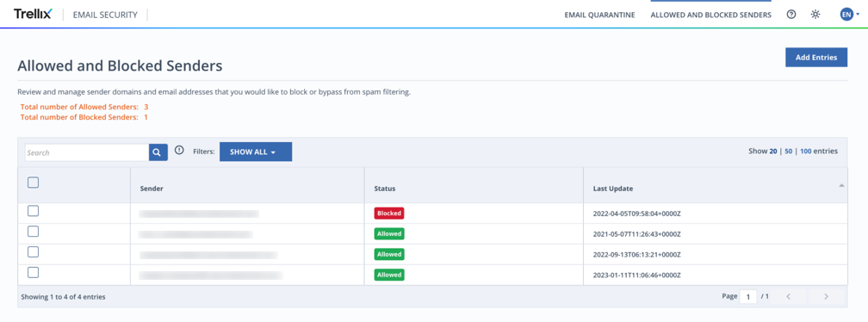This screenshot has height=322, width=868.
Task: Click the Allowed badge in 2023-01-11 row
Action: (389, 275)
